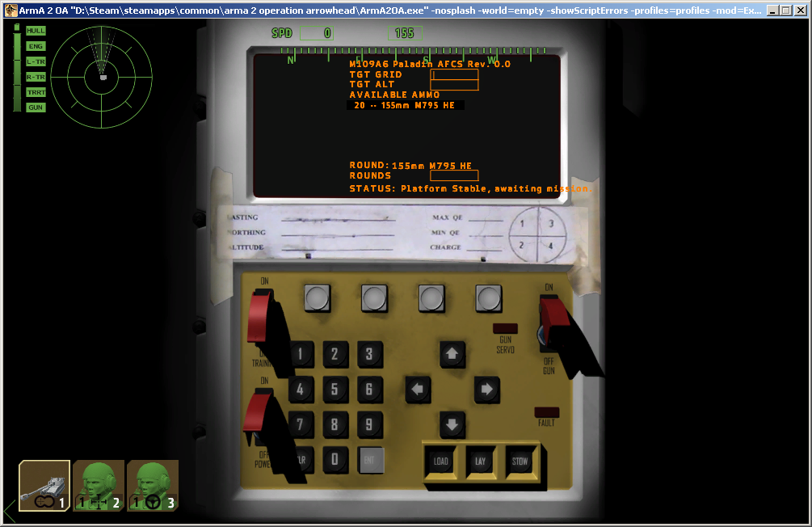Click the GUN SERVO indicator lamp

pyautogui.click(x=506, y=328)
